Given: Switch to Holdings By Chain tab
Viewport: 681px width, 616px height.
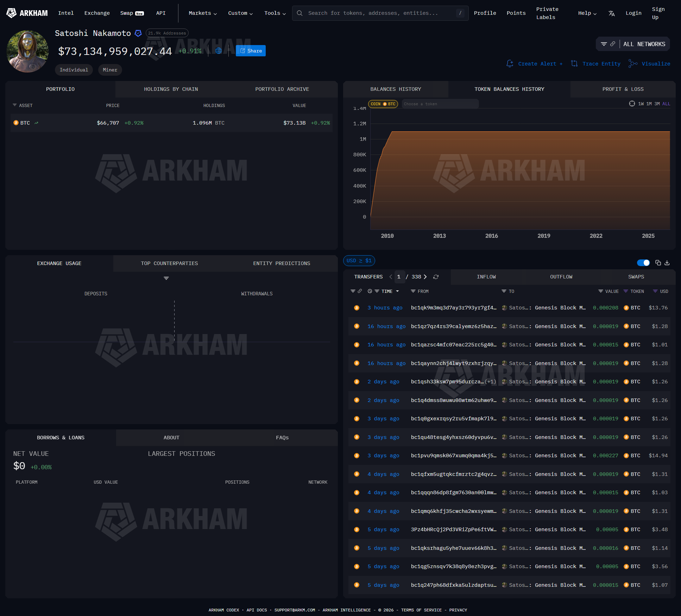Looking at the screenshot, I should [171, 89].
